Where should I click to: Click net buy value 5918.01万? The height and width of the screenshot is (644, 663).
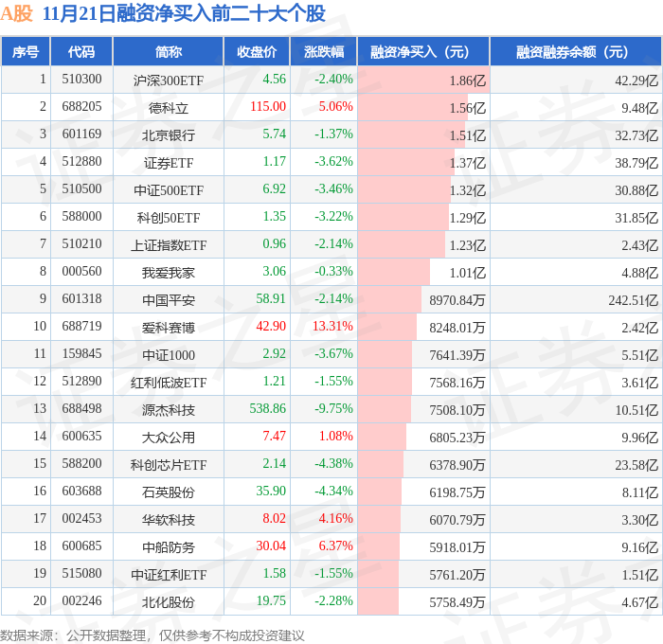(457, 547)
